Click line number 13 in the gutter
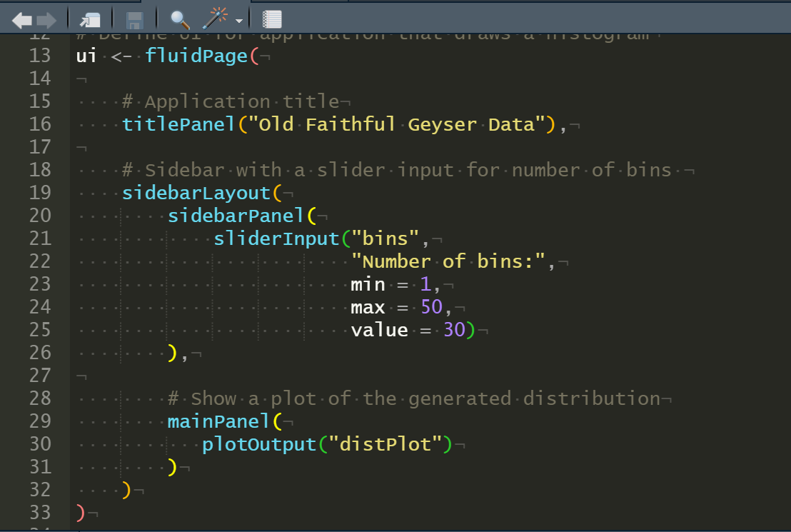This screenshot has width=791, height=532. 40,56
